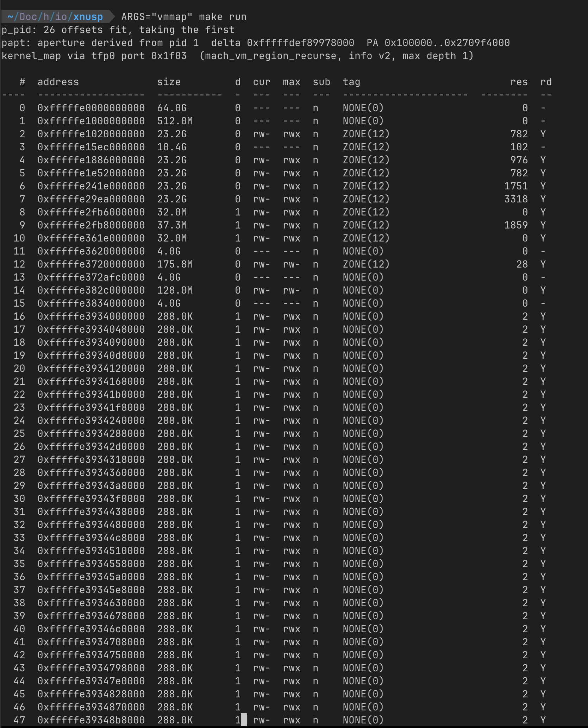The width and height of the screenshot is (588, 728).
Task: Click the 128.0M size value
Action: [175, 290]
